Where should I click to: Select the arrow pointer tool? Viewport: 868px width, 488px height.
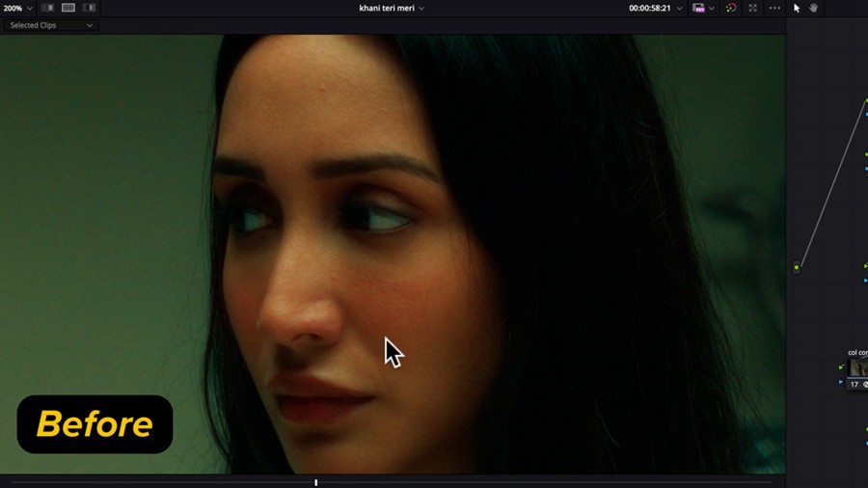tap(797, 8)
